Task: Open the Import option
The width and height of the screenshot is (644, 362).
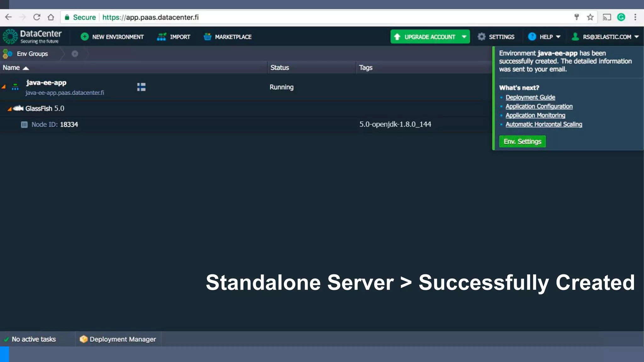Action: pos(174,37)
